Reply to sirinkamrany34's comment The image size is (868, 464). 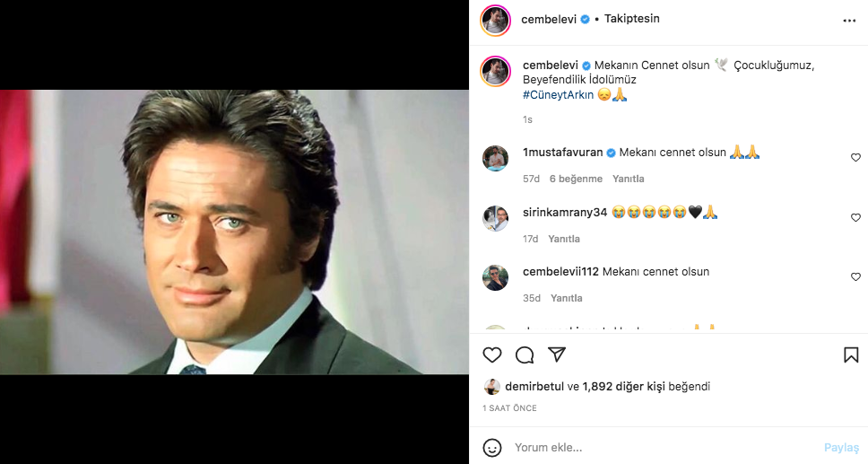click(564, 239)
